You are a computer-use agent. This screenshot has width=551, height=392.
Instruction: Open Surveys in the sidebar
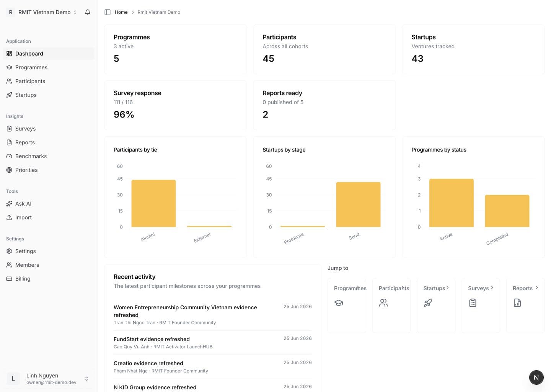click(x=49, y=129)
